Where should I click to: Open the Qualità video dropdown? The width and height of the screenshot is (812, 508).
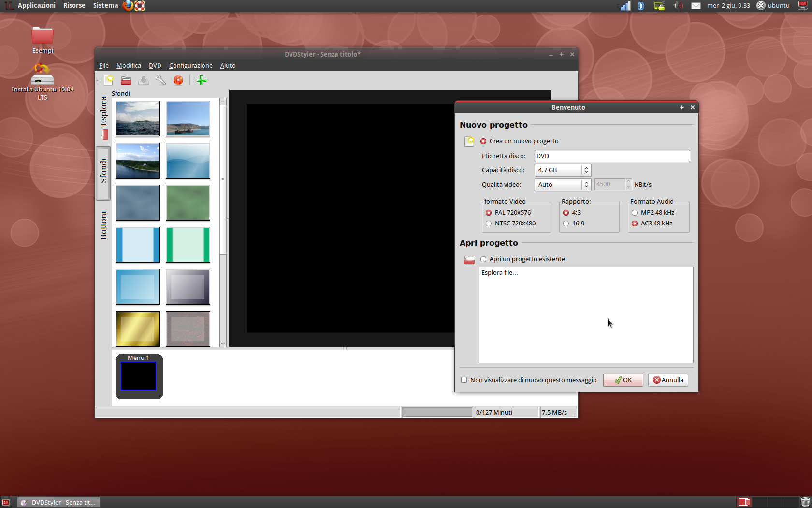[x=563, y=184]
